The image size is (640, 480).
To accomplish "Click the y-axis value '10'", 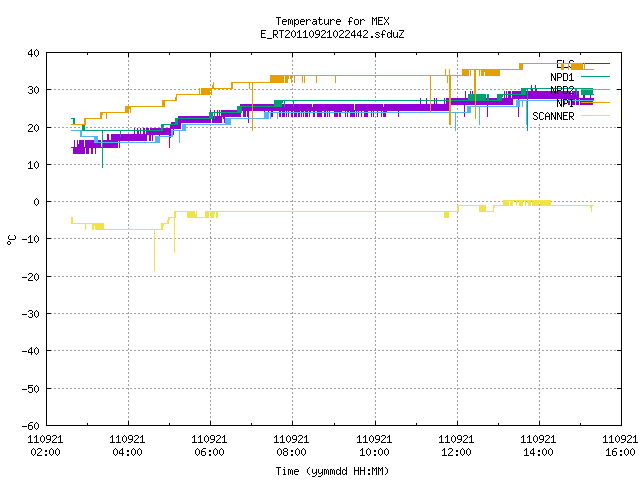I will pyautogui.click(x=33, y=164).
